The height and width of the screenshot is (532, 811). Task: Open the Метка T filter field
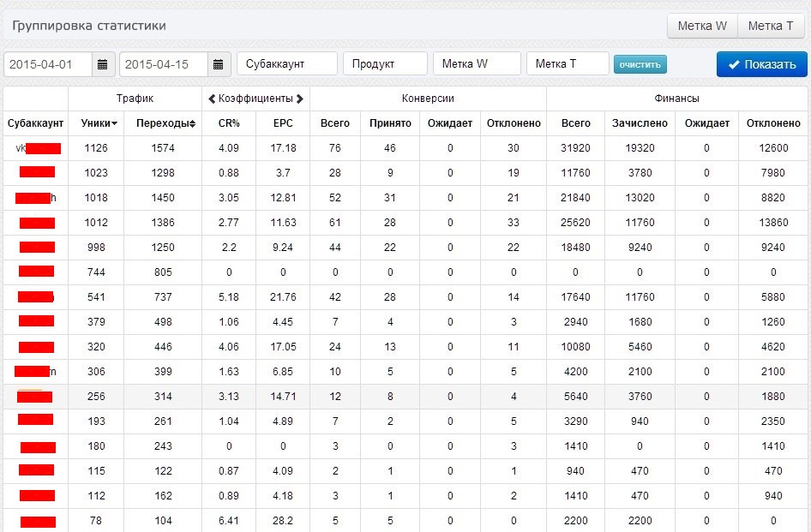click(x=568, y=63)
